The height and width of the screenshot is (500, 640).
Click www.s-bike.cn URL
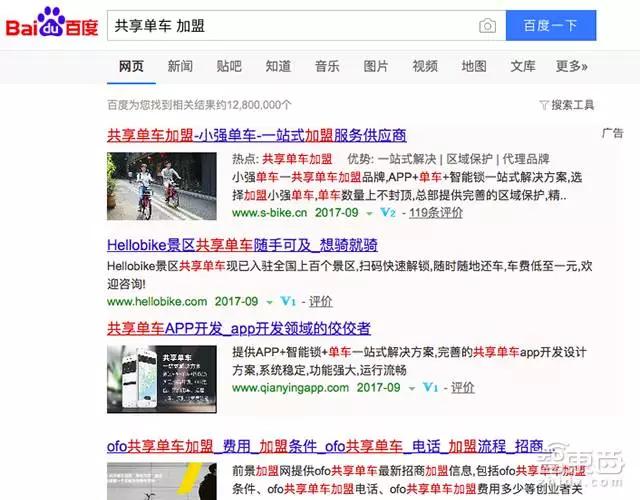269,213
